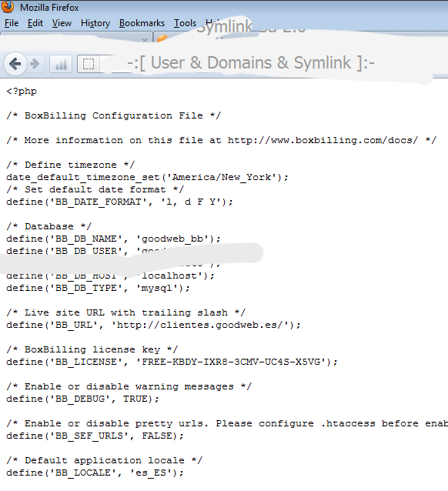Click the 'User & Domains & Symlink' heading
448x491 pixels.
[x=251, y=62]
